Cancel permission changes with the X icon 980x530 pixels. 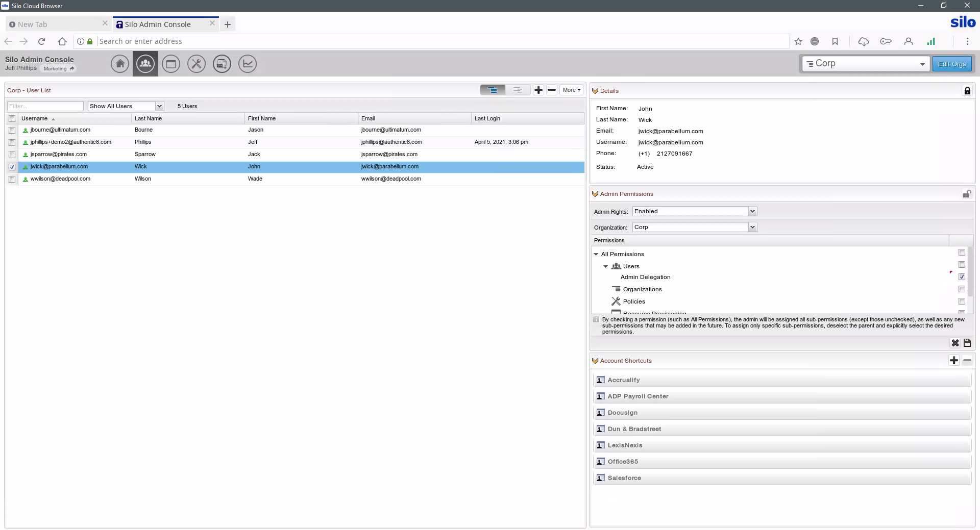(x=955, y=343)
